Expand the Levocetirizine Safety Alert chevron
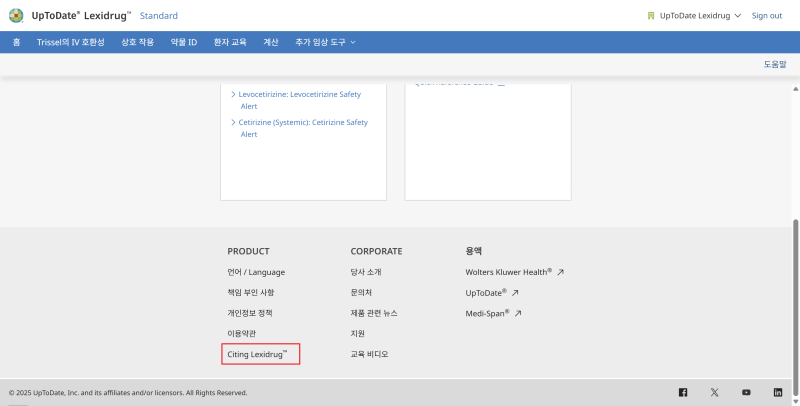This screenshot has height=406, width=800. (233, 94)
